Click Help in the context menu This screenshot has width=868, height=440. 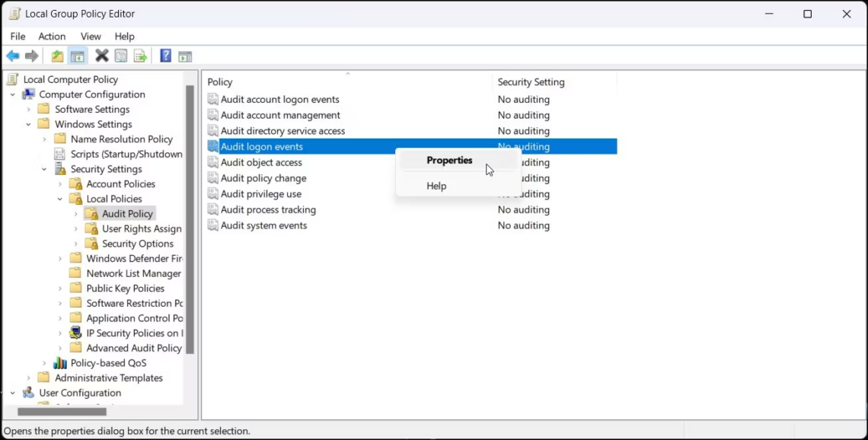pos(436,186)
